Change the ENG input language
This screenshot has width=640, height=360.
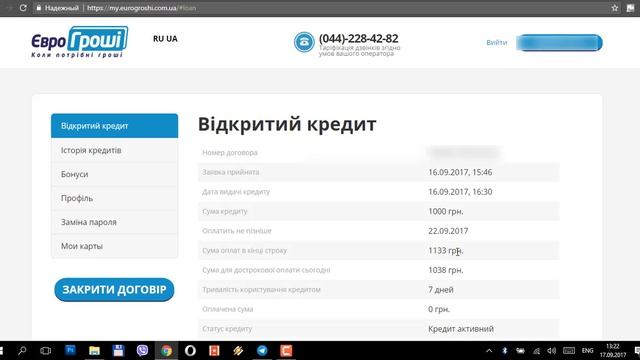pos(587,351)
